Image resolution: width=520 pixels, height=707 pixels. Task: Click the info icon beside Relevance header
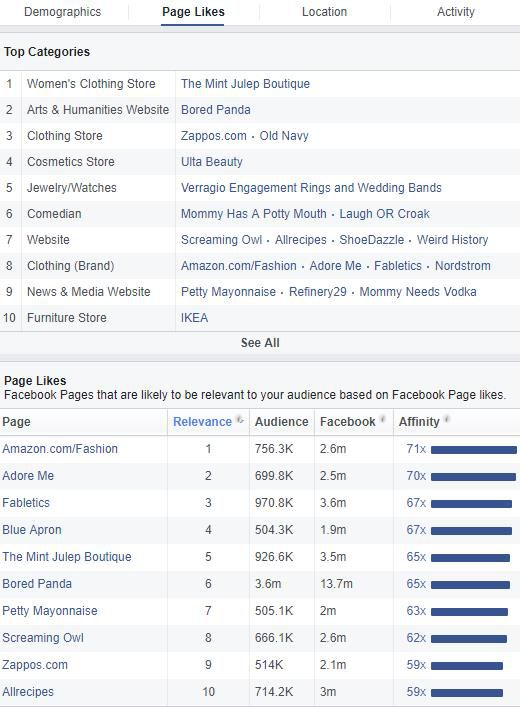coord(240,420)
